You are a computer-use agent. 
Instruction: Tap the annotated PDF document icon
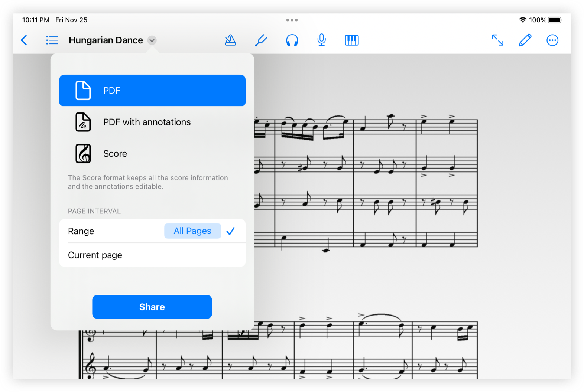[x=83, y=122]
